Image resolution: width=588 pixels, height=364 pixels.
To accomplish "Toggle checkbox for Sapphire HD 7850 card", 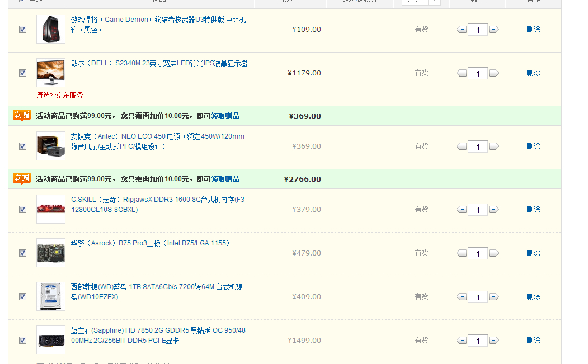I will tap(23, 341).
